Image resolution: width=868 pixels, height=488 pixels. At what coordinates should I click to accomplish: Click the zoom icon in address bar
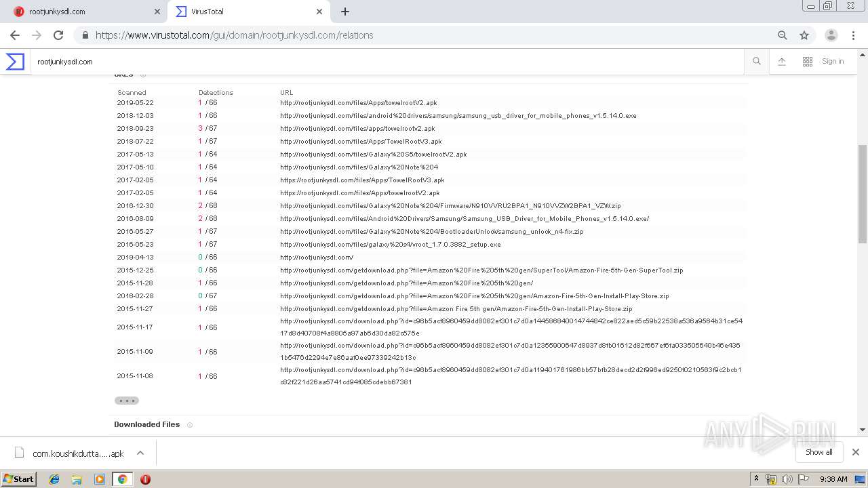(783, 35)
